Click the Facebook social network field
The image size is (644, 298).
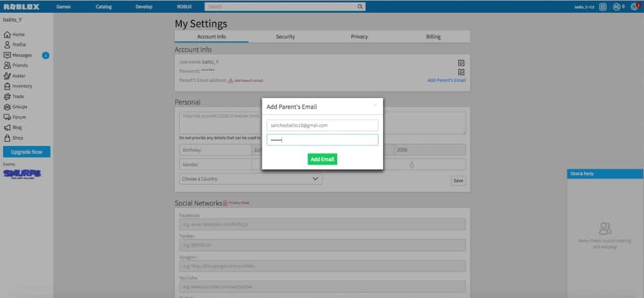pos(322,224)
